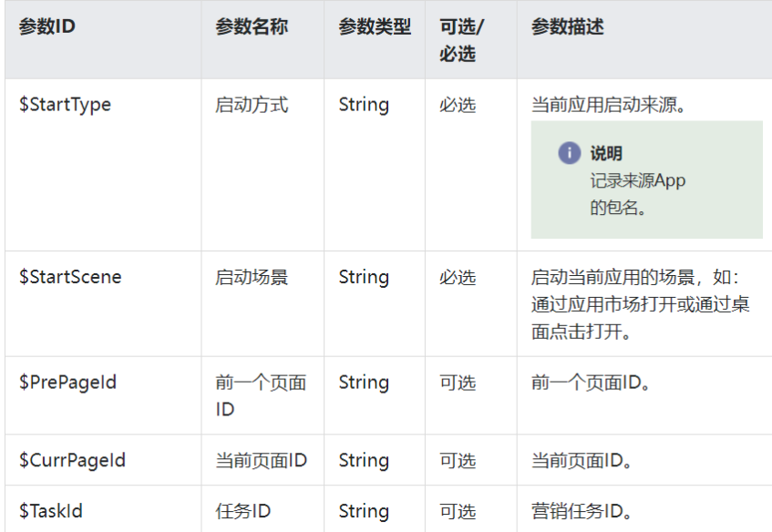Click the 参数类型 column header
772x532 pixels.
(375, 26)
